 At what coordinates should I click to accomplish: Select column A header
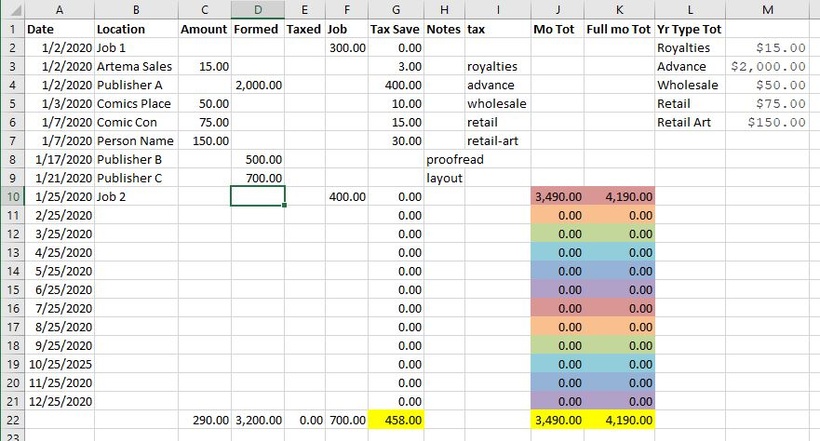point(60,9)
